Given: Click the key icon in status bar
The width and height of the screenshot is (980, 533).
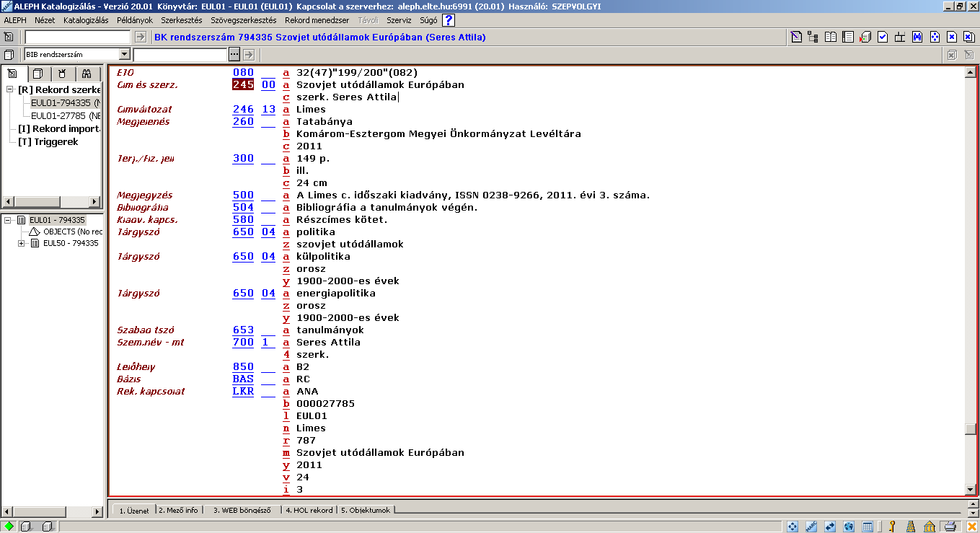Looking at the screenshot, I should [892, 527].
